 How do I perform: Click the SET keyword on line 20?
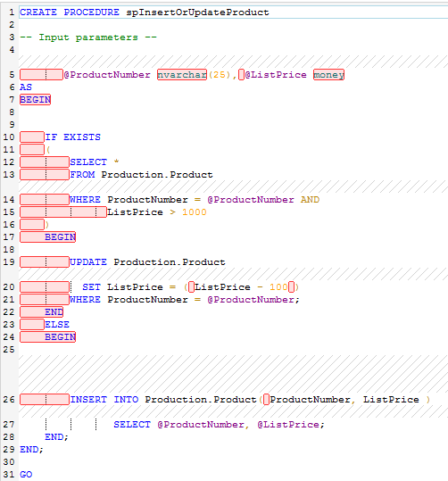click(91, 287)
